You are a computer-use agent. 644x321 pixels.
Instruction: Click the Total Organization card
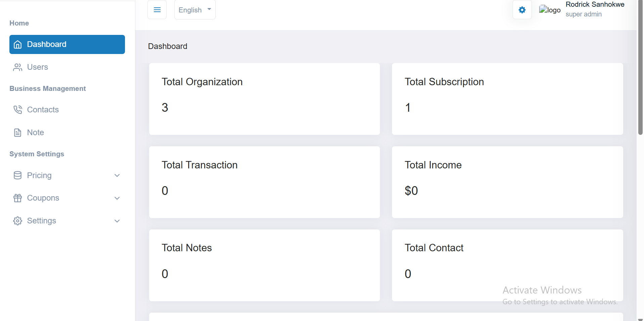[264, 99]
